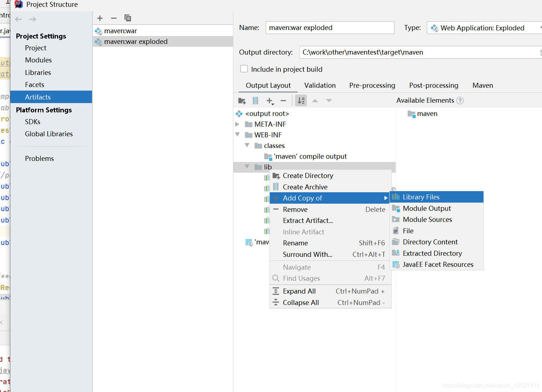Viewport: 542px width, 392px height.
Task: Choose Remove from context menu
Action: pyautogui.click(x=330, y=209)
